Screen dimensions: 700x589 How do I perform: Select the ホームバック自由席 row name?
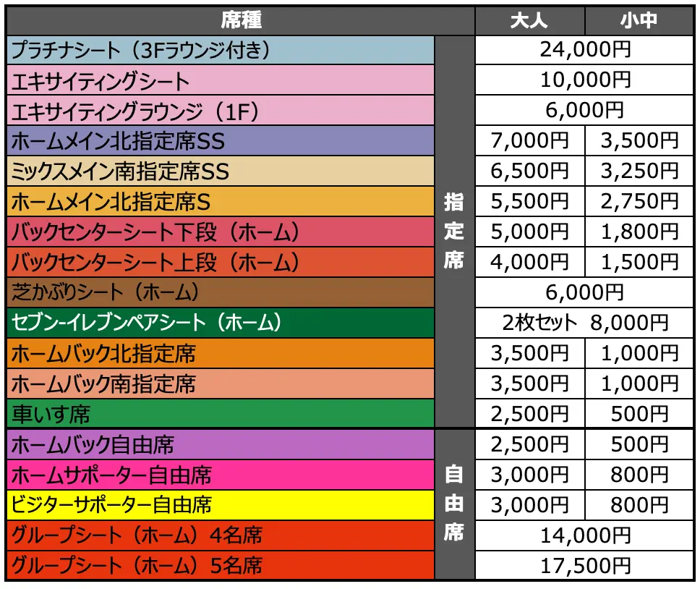[221, 444]
